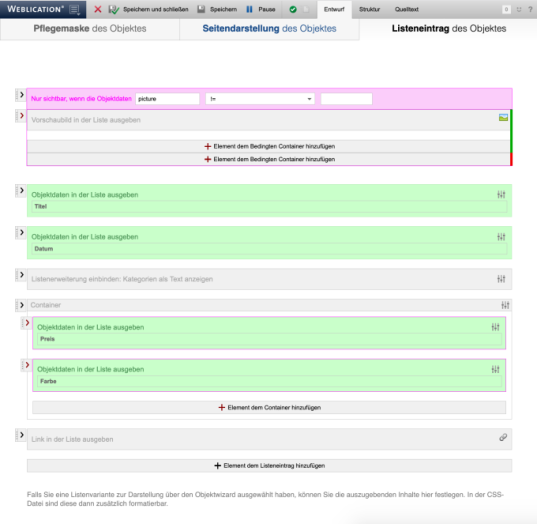
Task: Open Pflegemaske des Objektes tab
Action: coord(90,29)
